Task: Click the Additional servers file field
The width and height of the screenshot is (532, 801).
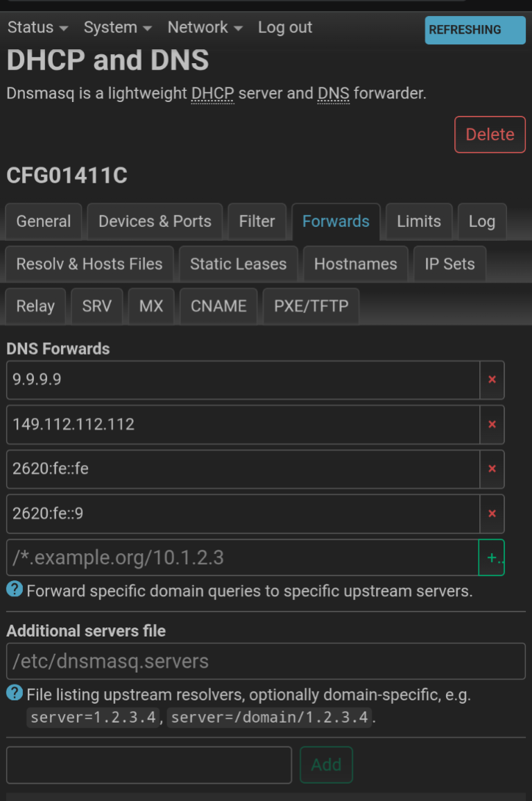Action: coord(266,661)
